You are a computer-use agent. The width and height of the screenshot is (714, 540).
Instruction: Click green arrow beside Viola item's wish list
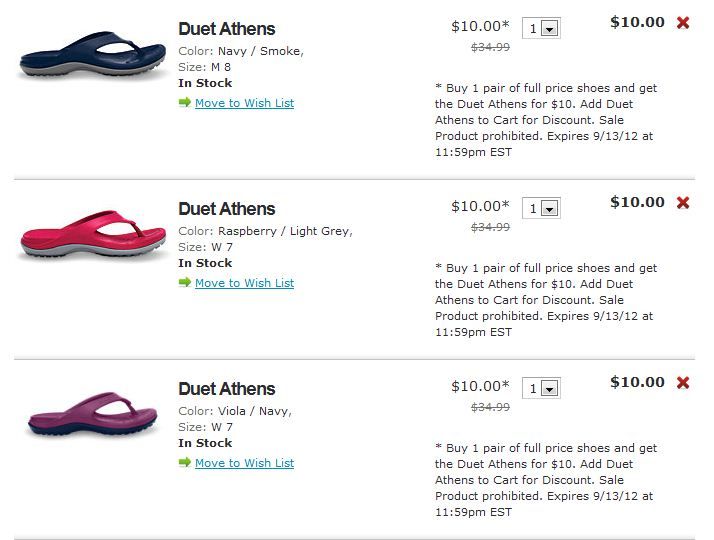click(x=185, y=463)
